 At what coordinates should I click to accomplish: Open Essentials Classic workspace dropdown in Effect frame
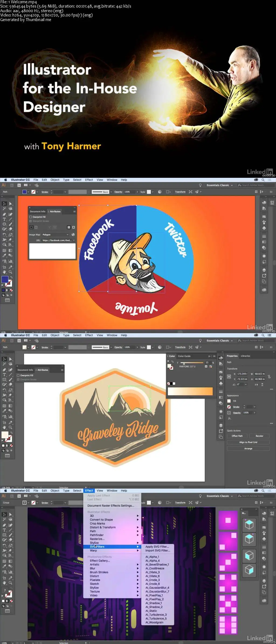click(219, 496)
